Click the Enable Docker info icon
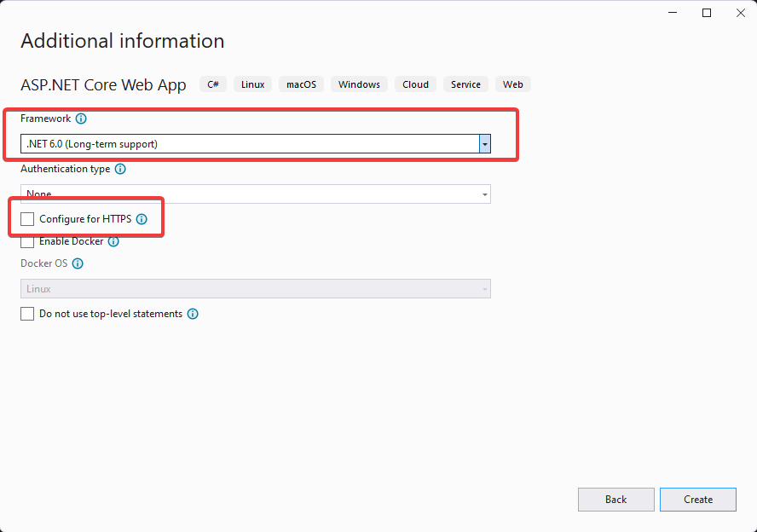757x532 pixels. 113,241
